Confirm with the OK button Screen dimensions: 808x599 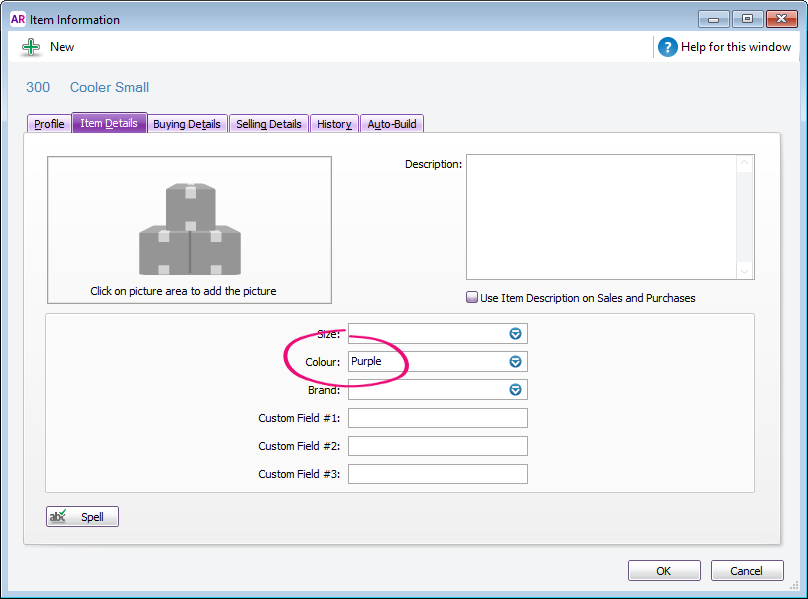[x=664, y=571]
